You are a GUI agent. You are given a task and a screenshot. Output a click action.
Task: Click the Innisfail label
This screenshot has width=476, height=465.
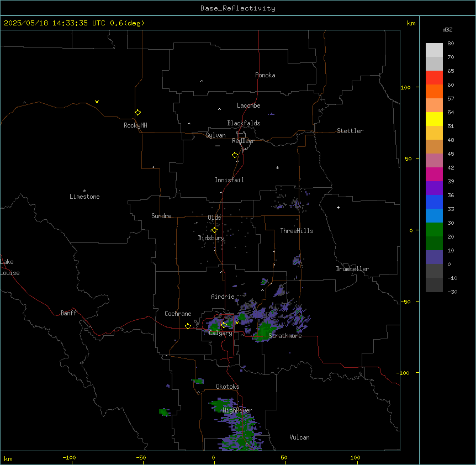229,180
